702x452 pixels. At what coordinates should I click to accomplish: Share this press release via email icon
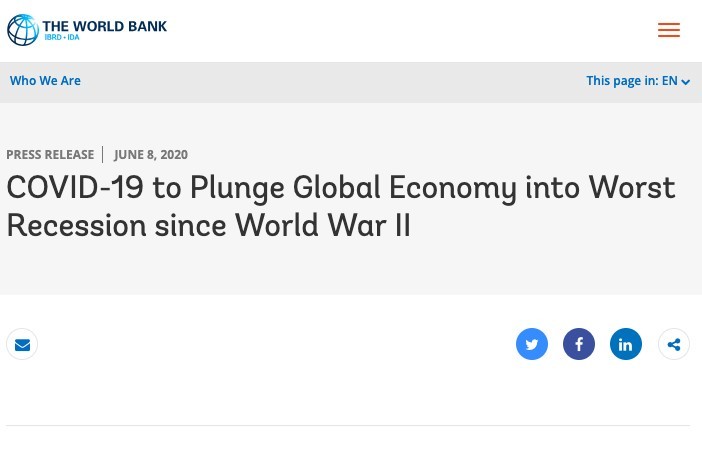(x=22, y=344)
